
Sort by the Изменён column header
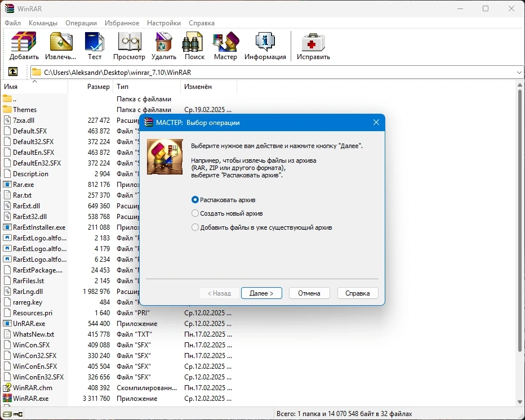pos(208,86)
